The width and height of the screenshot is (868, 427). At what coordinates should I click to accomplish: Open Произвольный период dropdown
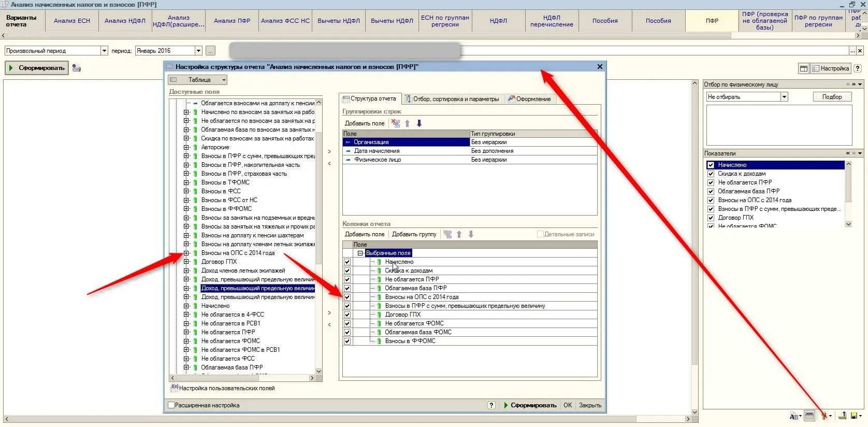104,51
